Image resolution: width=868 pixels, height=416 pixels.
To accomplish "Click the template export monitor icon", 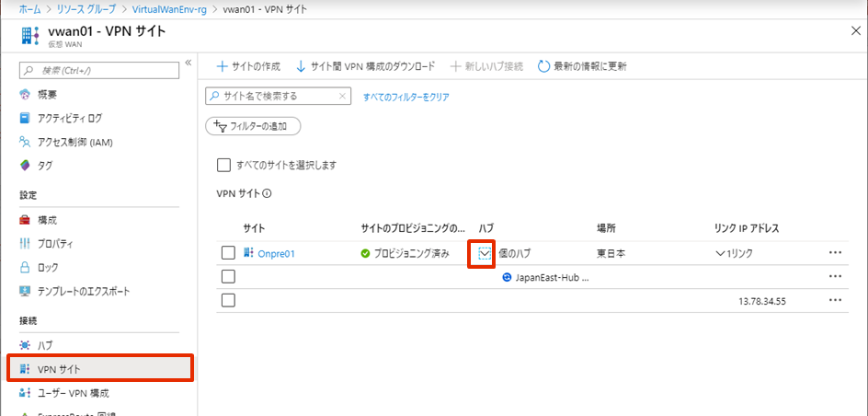I will click(24, 291).
